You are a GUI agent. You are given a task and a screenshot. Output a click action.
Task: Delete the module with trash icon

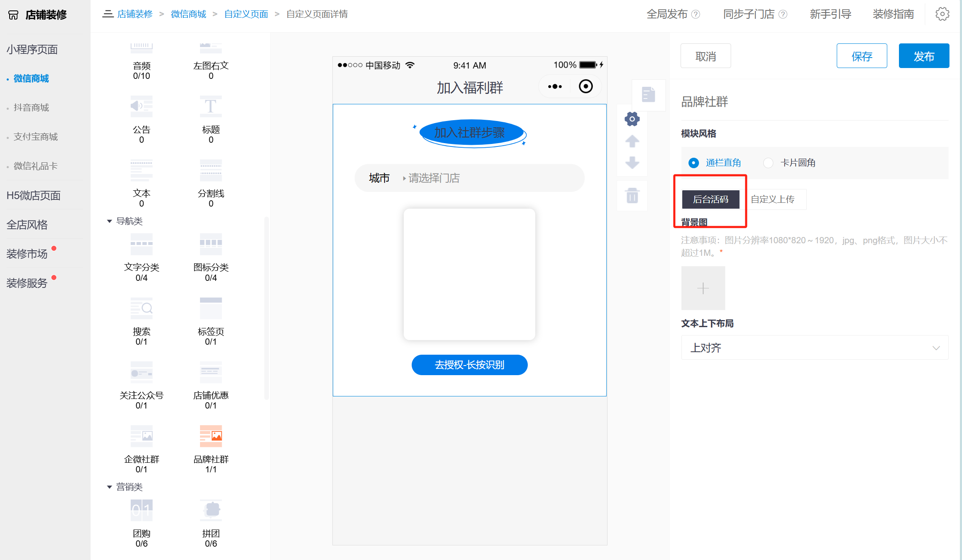(632, 195)
